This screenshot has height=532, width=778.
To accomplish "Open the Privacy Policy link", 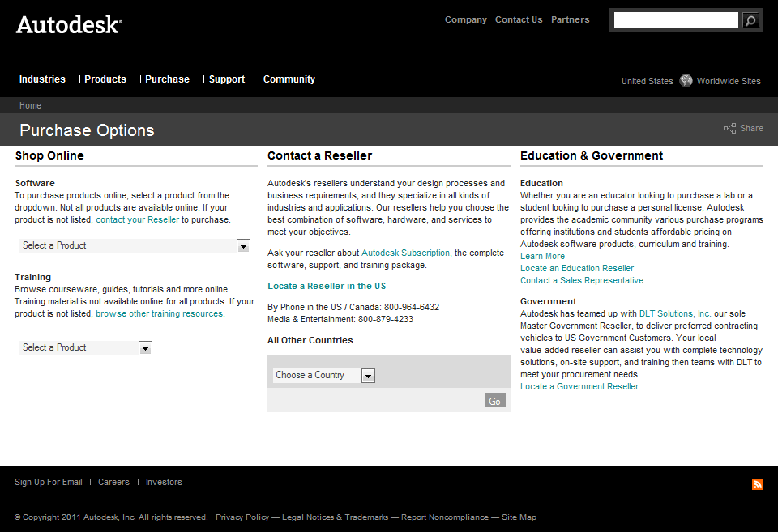I will [242, 517].
